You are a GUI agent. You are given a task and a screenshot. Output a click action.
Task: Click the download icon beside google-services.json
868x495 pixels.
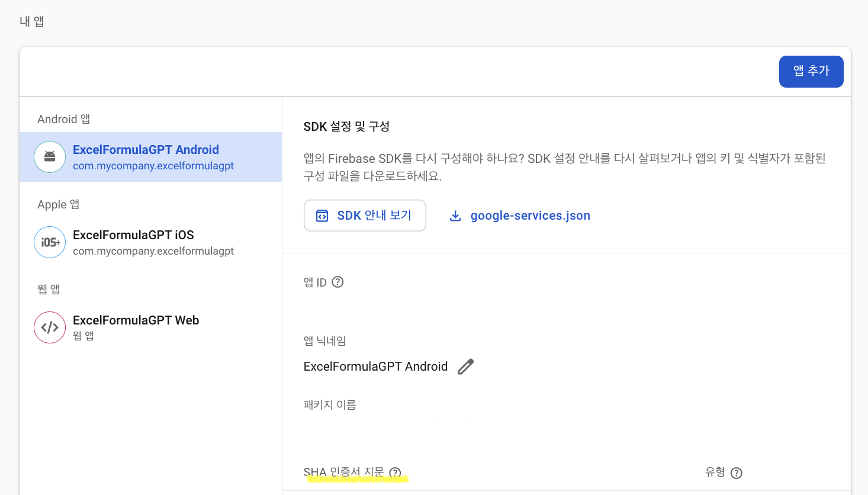pyautogui.click(x=455, y=216)
